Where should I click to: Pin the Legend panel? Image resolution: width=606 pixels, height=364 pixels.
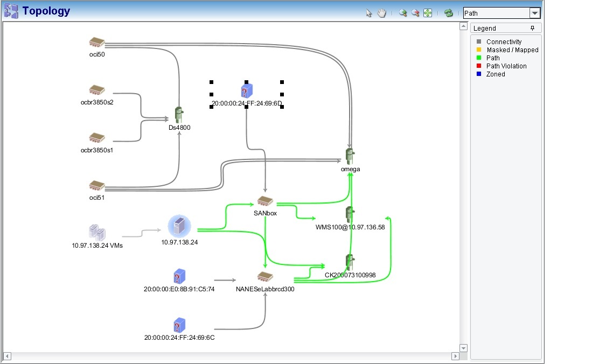click(x=533, y=28)
